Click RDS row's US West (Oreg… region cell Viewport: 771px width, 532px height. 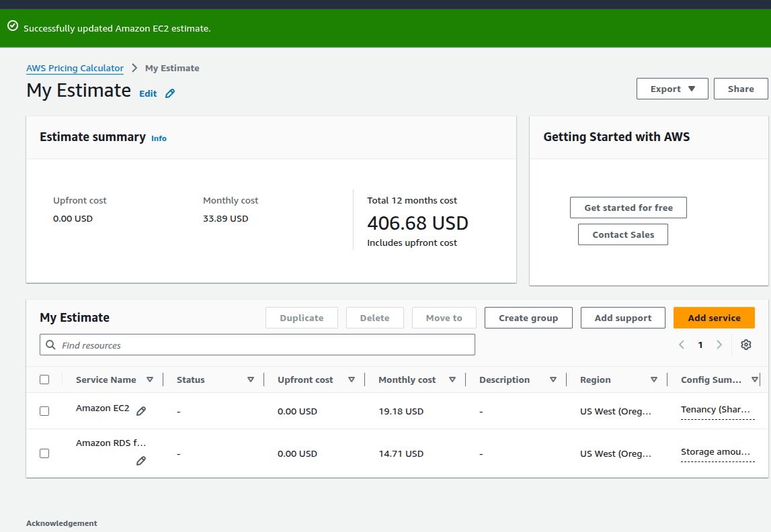(616, 453)
